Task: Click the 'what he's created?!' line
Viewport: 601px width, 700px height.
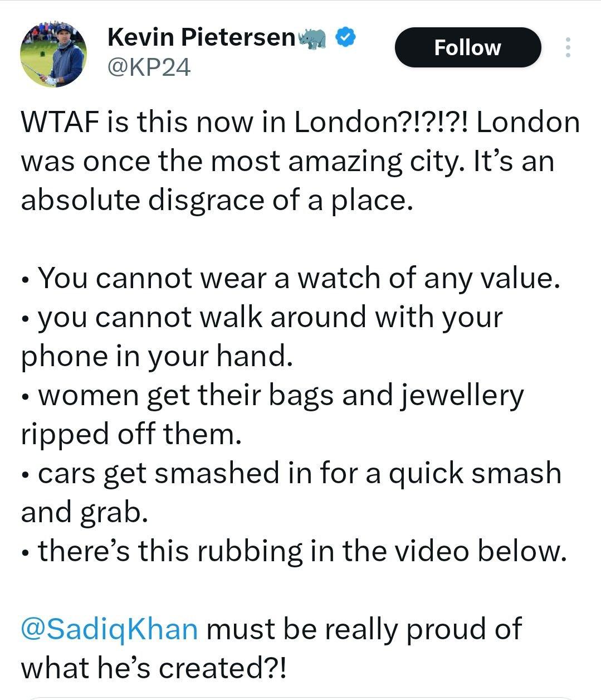Action: coord(154,668)
